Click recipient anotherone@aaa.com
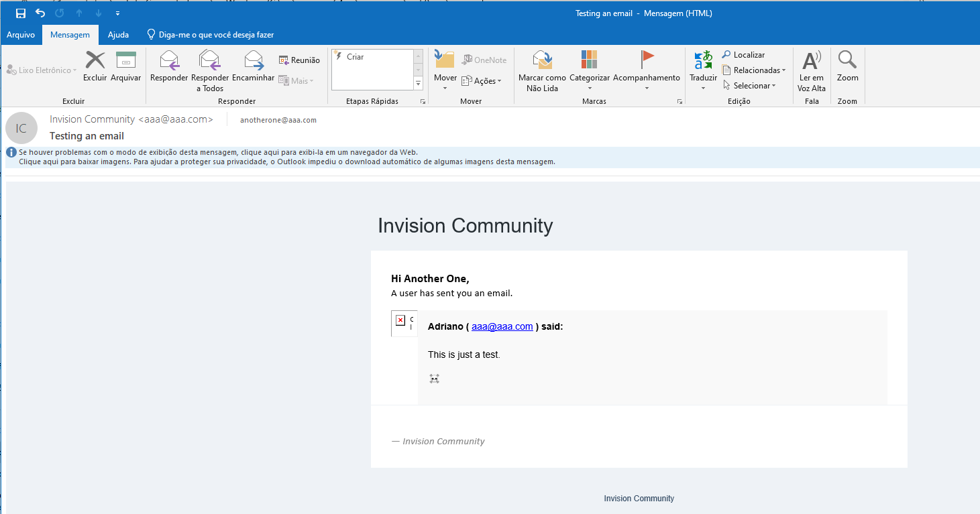 tap(278, 120)
